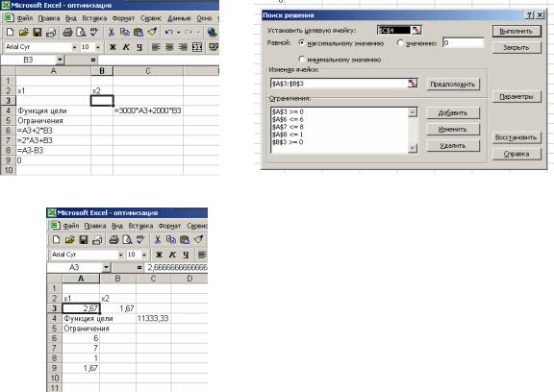This screenshot has height=392, width=554.
Task: Click Merge and Center icon in formatting toolbar
Action: coord(197,47)
